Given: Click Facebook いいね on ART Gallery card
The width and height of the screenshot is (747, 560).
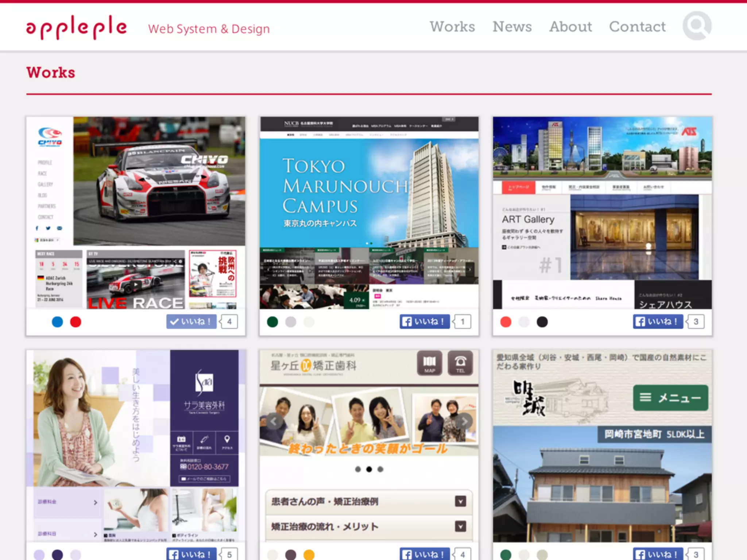Looking at the screenshot, I should click(658, 322).
